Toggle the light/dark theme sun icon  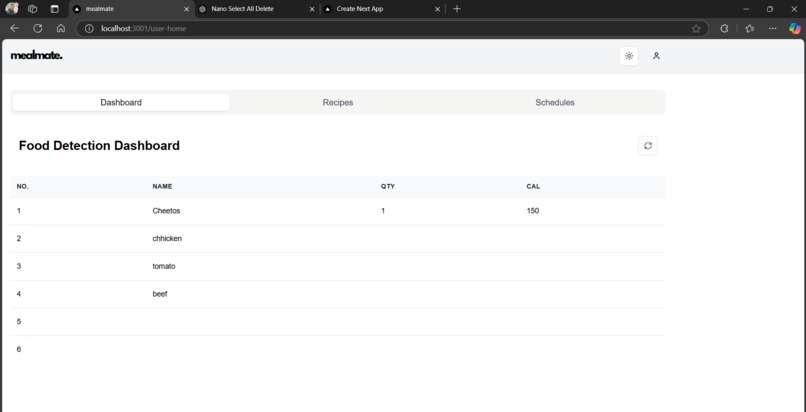629,56
